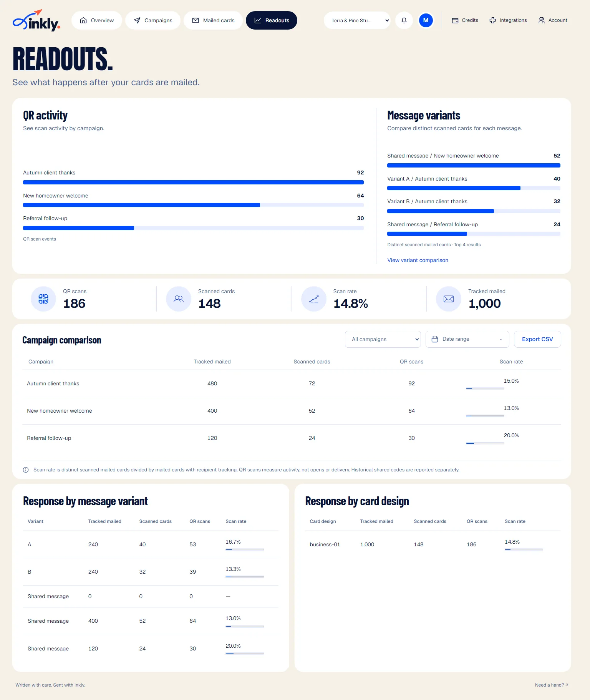
Task: Click the Variant B / Autumn client thanks label
Action: click(427, 201)
